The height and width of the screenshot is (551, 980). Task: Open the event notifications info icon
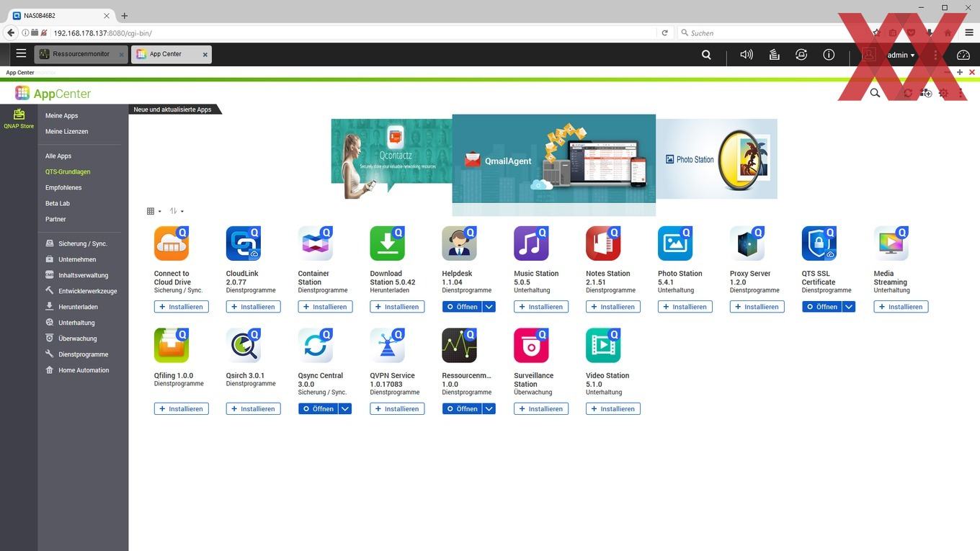pyautogui.click(x=829, y=55)
